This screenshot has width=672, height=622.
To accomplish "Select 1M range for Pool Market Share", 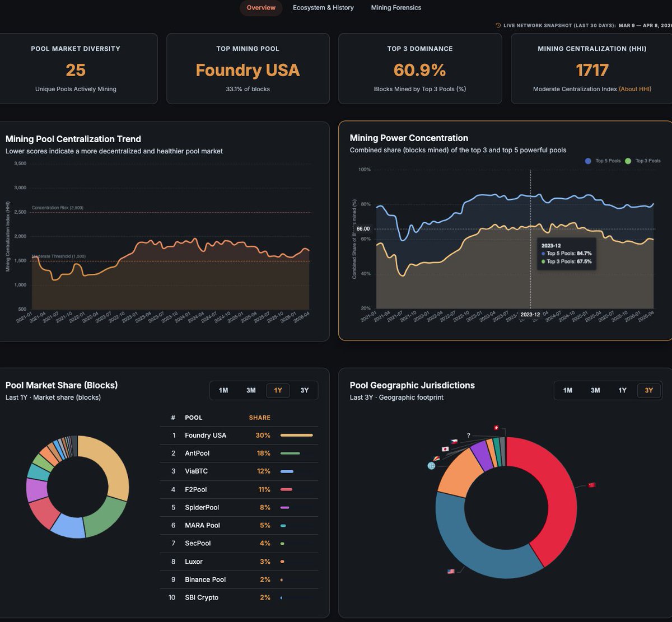I will pyautogui.click(x=223, y=390).
